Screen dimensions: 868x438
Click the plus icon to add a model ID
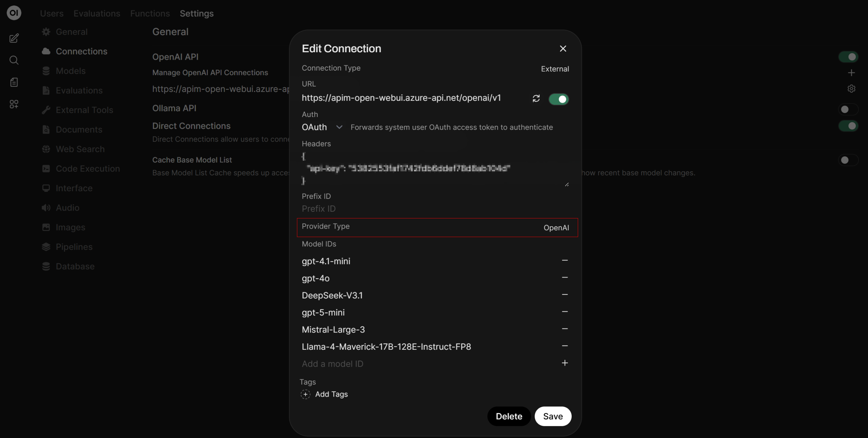coord(565,363)
